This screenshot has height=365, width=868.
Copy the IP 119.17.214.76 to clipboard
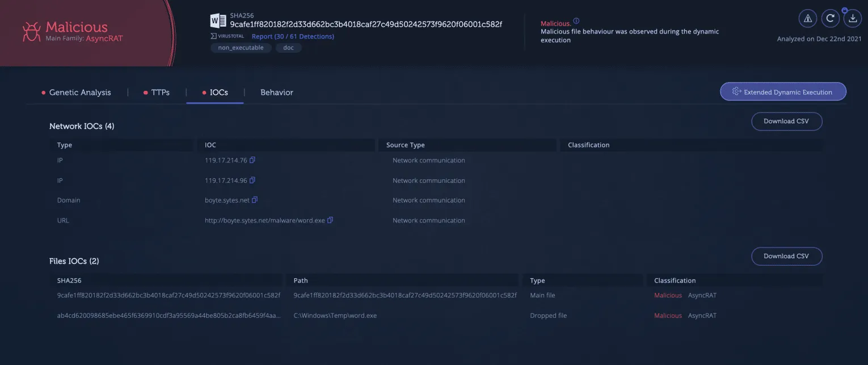click(x=252, y=160)
